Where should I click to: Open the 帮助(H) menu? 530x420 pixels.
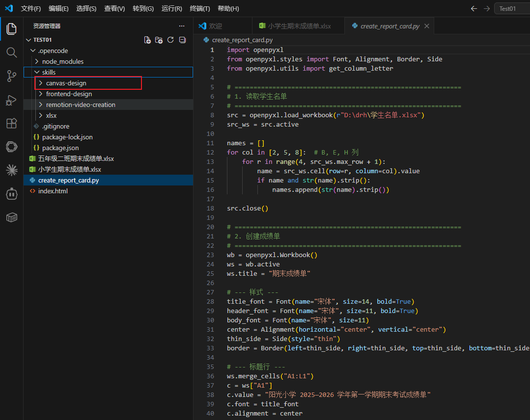pos(228,8)
